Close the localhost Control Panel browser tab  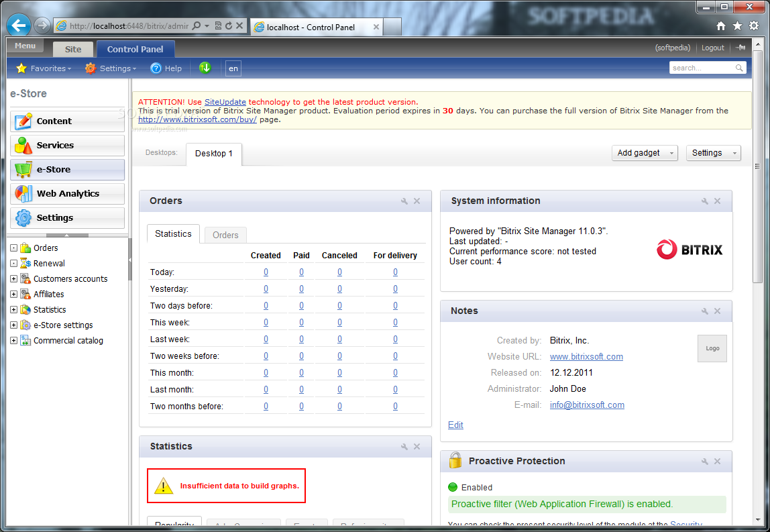pos(376,27)
